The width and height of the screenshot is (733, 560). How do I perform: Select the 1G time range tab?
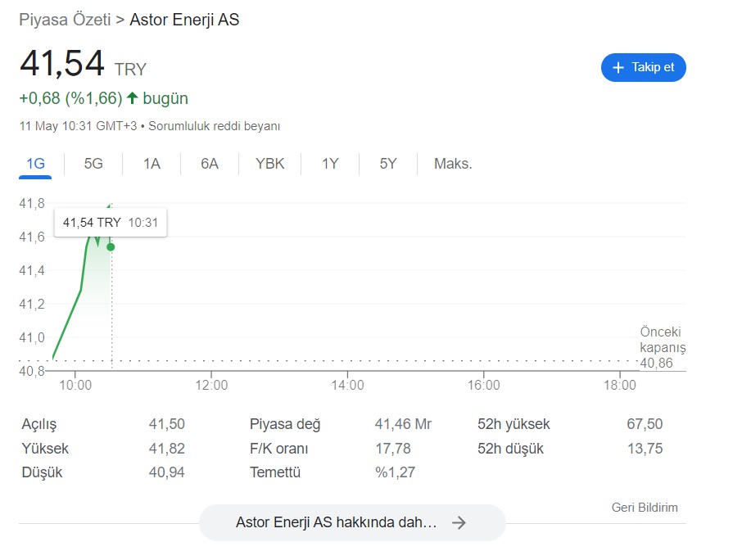(35, 164)
